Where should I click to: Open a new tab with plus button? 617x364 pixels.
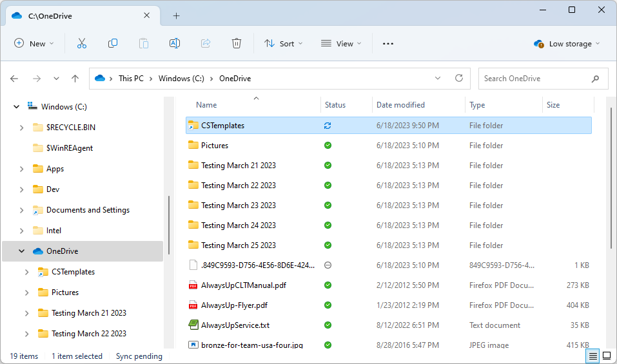pos(176,16)
